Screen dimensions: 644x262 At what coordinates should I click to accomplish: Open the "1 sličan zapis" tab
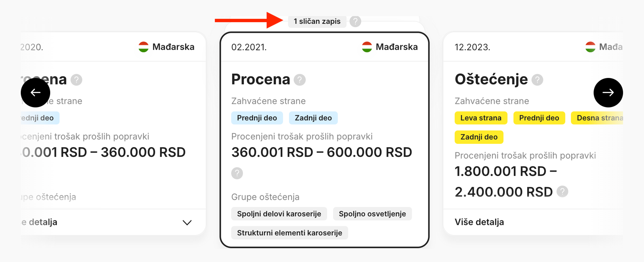pyautogui.click(x=317, y=21)
